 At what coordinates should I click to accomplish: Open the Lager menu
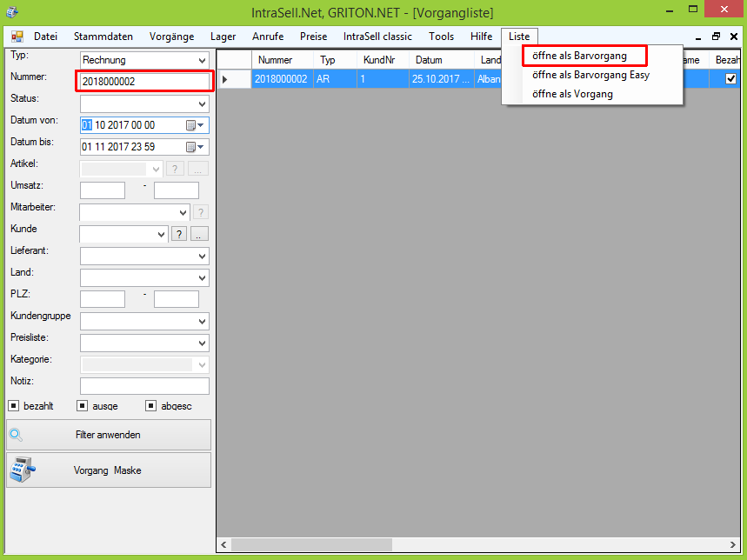point(223,37)
